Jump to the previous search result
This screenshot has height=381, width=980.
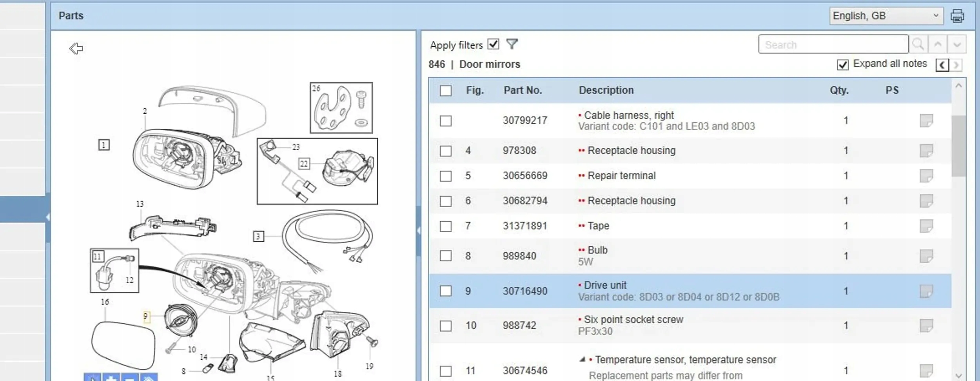(938, 44)
